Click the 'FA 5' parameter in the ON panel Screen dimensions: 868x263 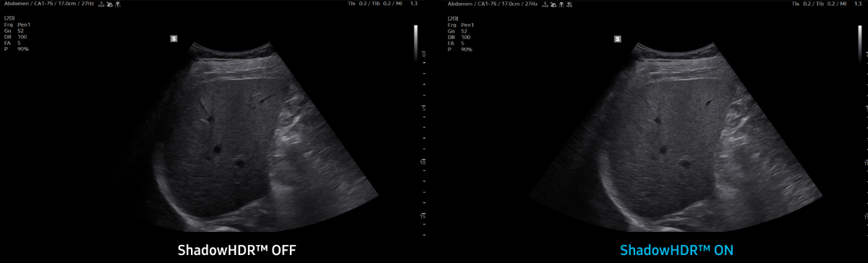point(456,43)
